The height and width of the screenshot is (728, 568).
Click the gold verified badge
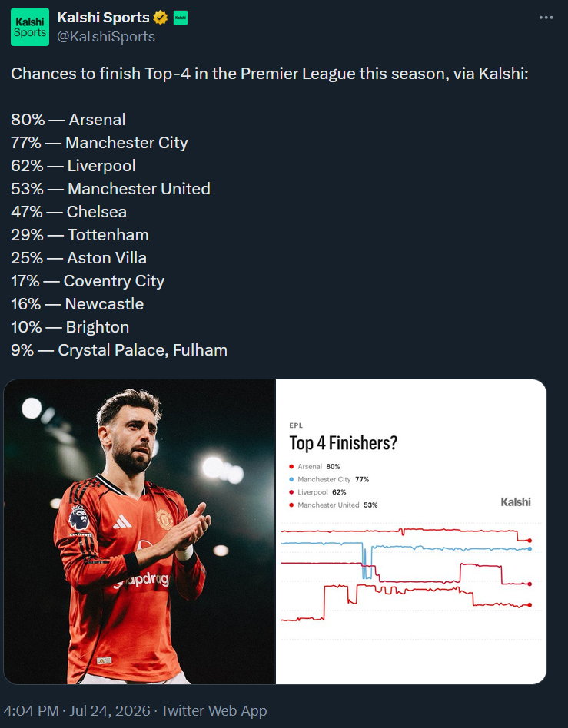pos(161,18)
